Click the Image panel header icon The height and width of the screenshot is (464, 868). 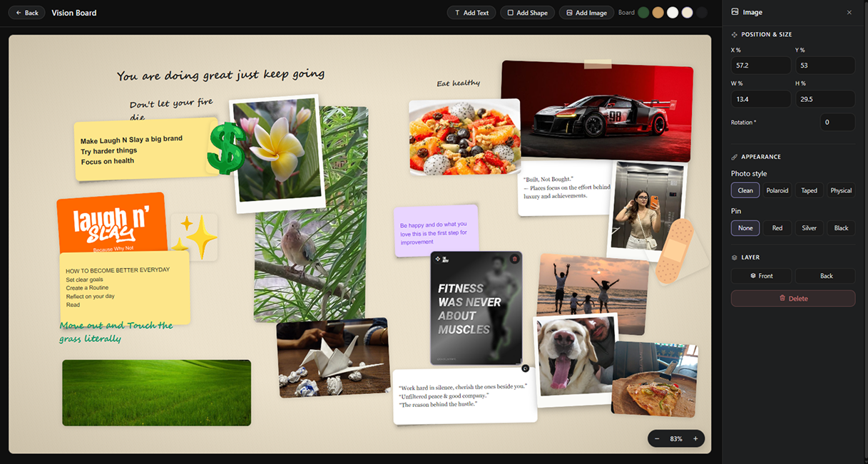click(x=735, y=12)
